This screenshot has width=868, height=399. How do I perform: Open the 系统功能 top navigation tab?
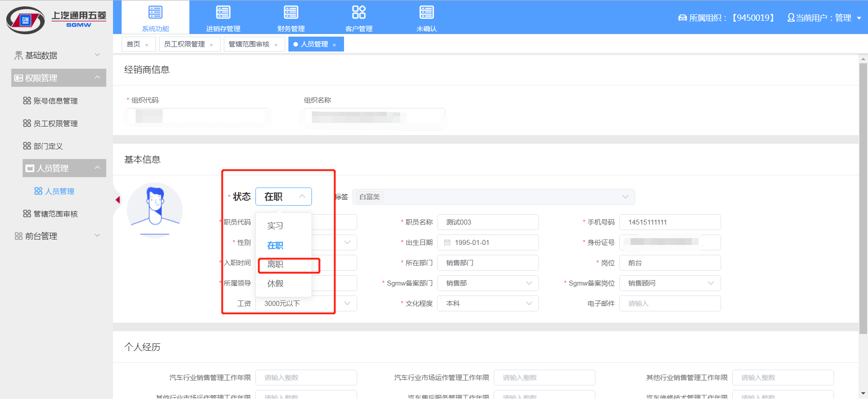[156, 18]
